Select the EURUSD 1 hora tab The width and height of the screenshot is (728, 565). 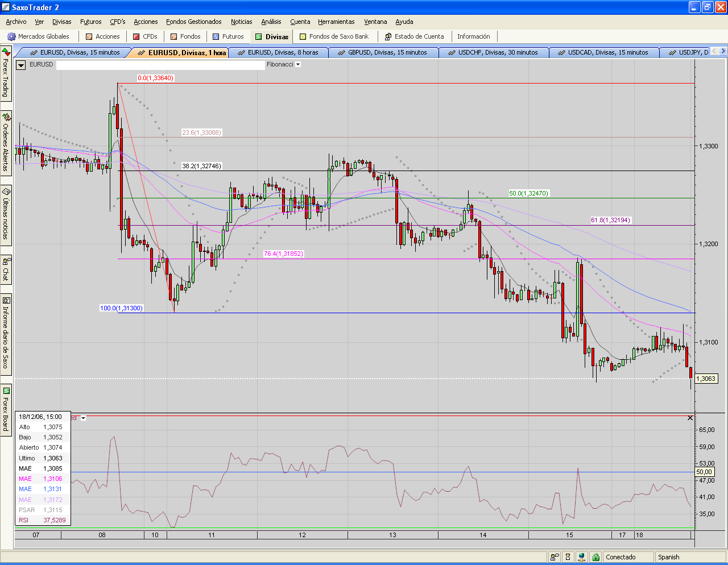click(x=181, y=52)
